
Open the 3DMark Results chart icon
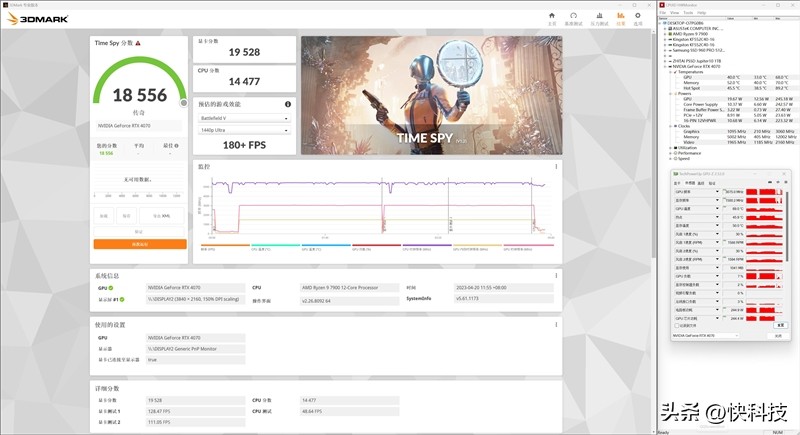[x=620, y=16]
